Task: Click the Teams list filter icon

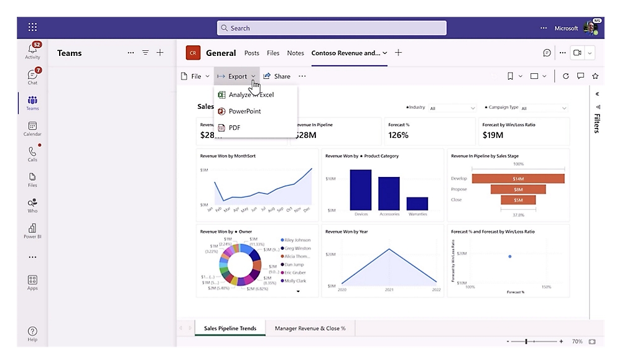Action: point(146,53)
